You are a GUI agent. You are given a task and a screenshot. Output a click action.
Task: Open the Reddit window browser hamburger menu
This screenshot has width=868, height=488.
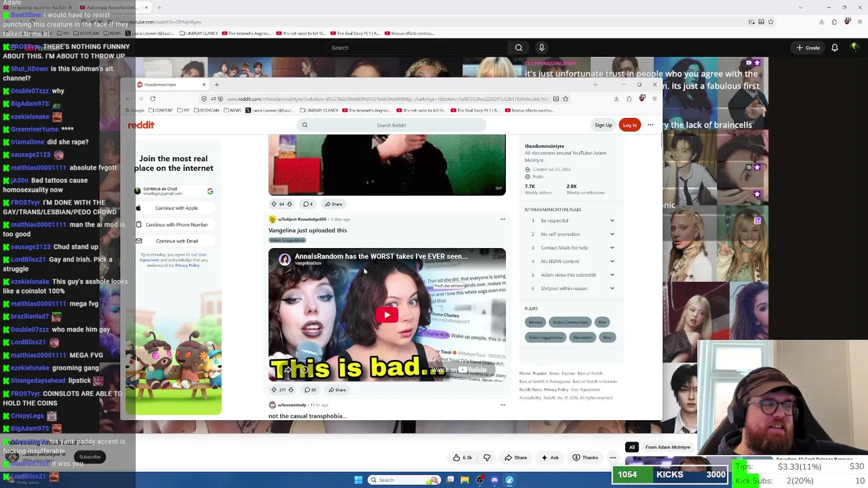tap(654, 98)
